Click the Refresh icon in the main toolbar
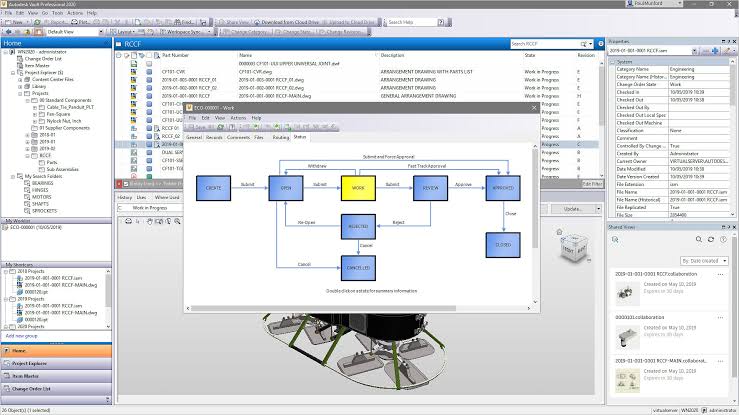The width and height of the screenshot is (739, 415). click(x=37, y=22)
